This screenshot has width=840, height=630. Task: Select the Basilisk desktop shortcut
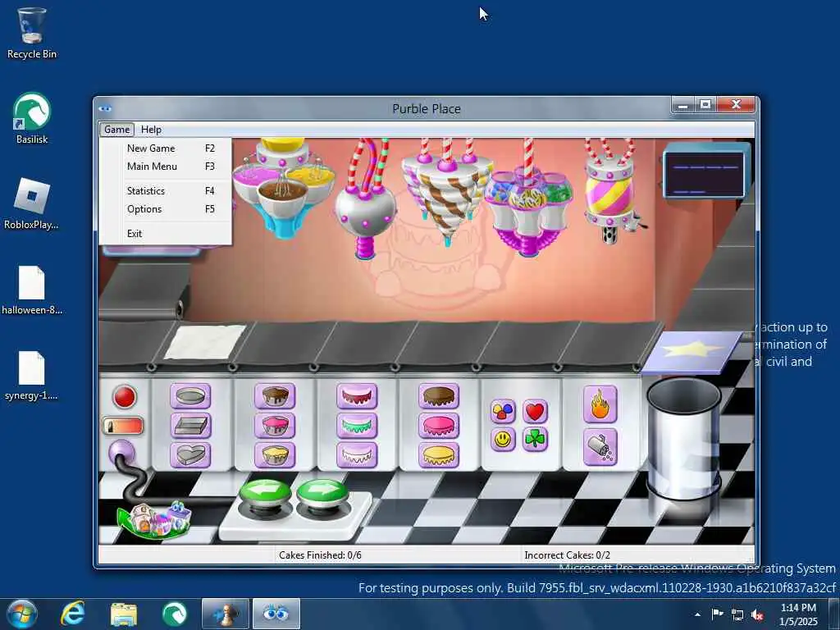click(x=32, y=119)
